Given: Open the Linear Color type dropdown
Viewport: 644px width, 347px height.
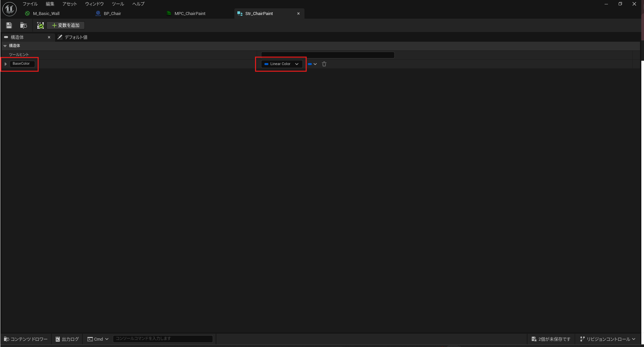Looking at the screenshot, I should (281, 64).
